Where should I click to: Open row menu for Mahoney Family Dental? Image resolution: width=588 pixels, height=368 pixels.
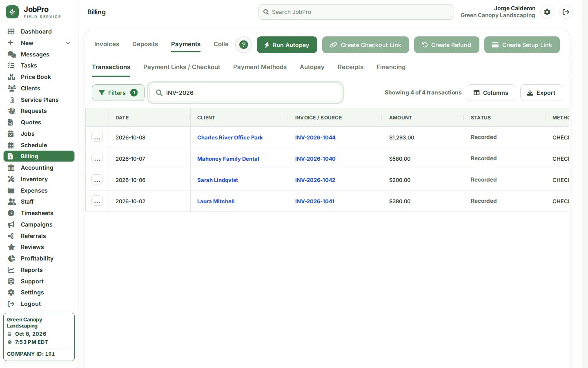coord(97,159)
